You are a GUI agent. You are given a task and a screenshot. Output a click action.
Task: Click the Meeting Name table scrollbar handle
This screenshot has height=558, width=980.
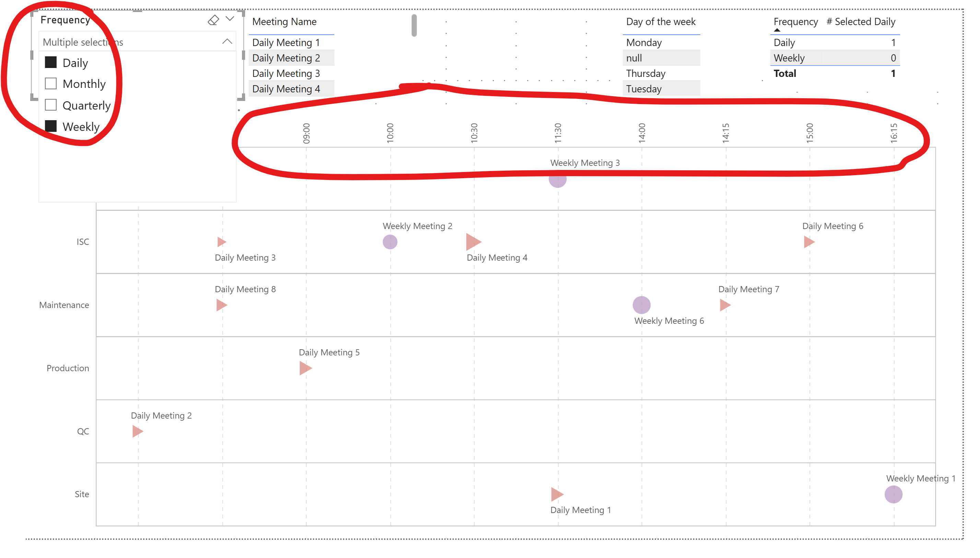pyautogui.click(x=414, y=25)
